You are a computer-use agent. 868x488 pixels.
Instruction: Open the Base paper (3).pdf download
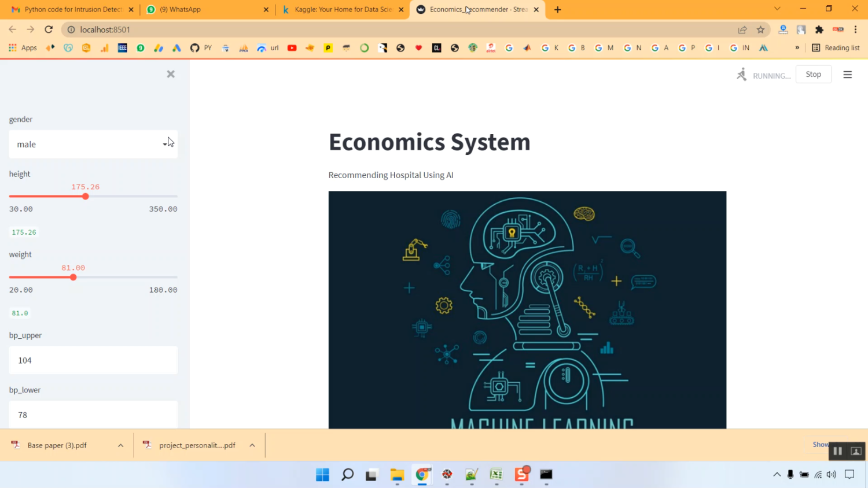(57, 445)
